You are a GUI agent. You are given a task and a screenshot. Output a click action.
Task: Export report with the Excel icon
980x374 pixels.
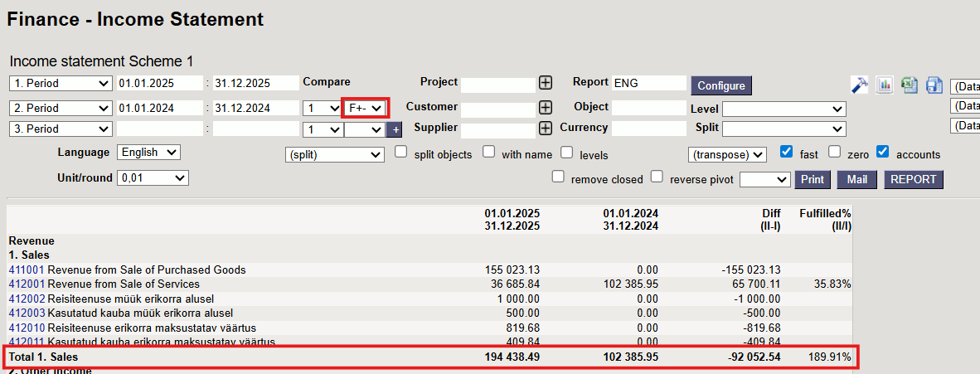[910, 85]
